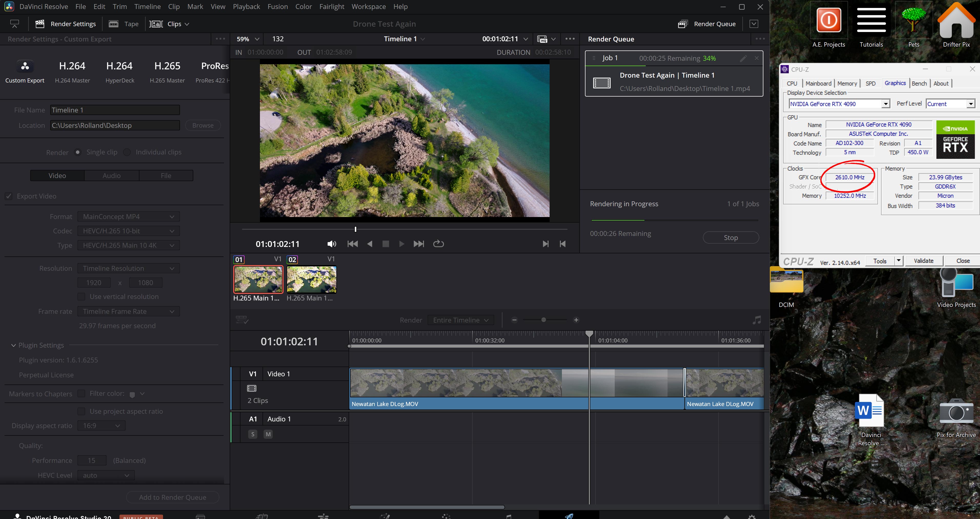Select the Single clip render option
Screen dimensions: 980x519
click(x=78, y=152)
